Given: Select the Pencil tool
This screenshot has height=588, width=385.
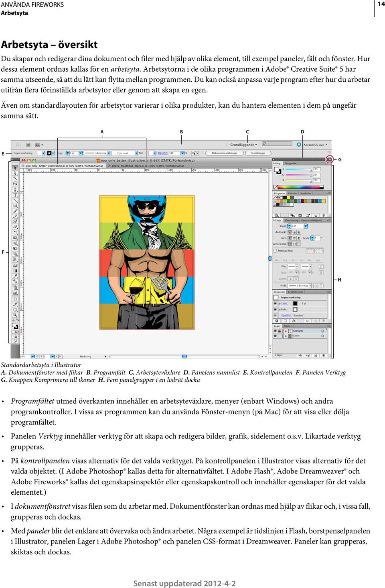Looking at the screenshot, I should pyautogui.click(x=15, y=216).
